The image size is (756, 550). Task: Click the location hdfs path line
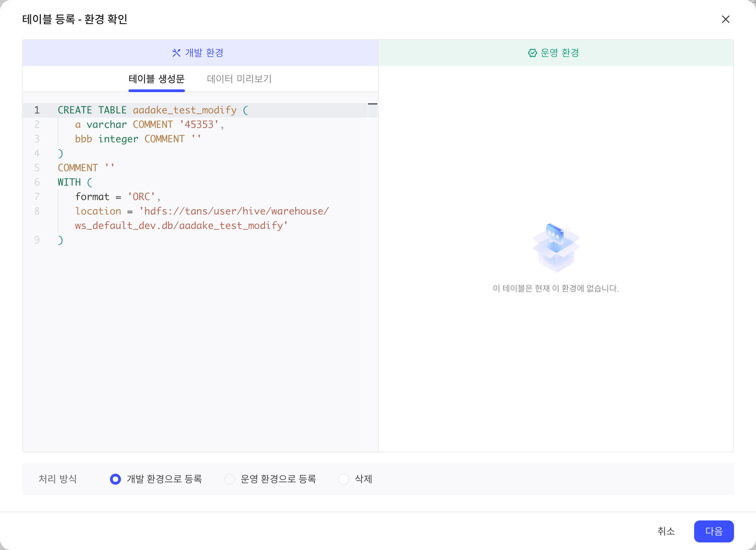point(202,211)
